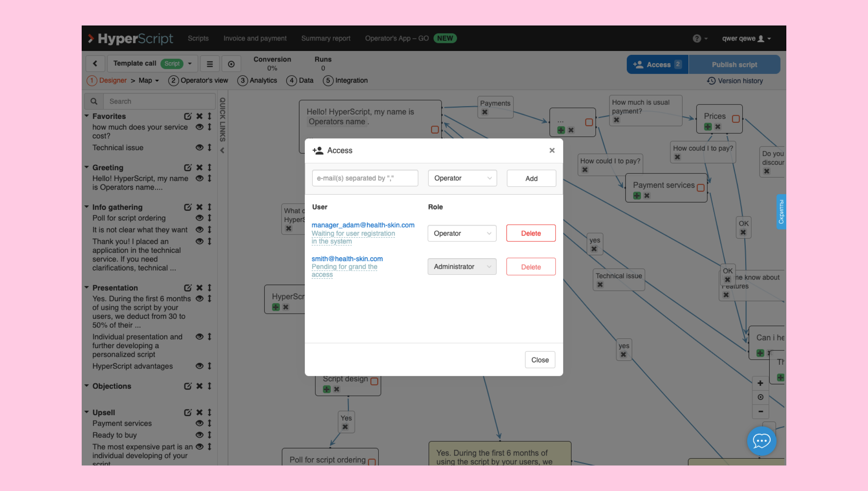868x491 pixels.
Task: Click the live chat bubble icon
Action: (761, 441)
